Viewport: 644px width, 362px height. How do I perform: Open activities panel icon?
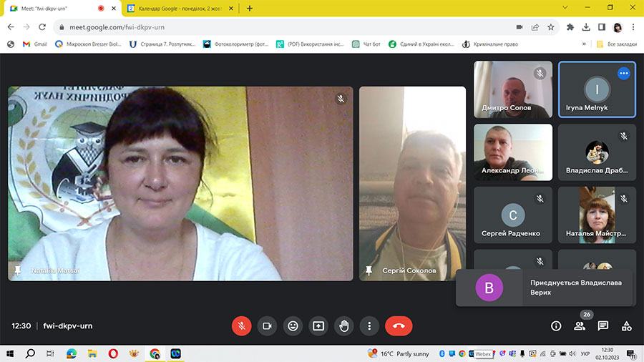pyautogui.click(x=626, y=326)
